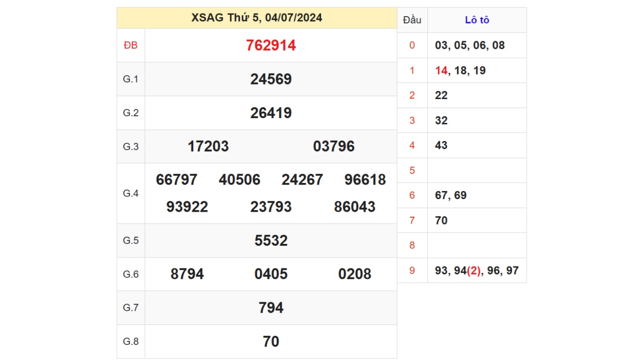Image resolution: width=644 pixels, height=362 pixels.
Task: Click lô tô value 43
Action: click(x=441, y=145)
